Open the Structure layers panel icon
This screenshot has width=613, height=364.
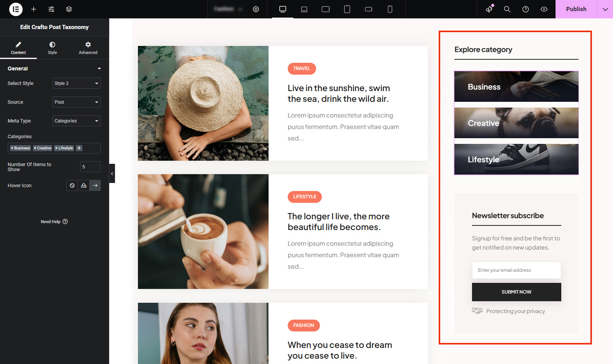pyautogui.click(x=69, y=9)
